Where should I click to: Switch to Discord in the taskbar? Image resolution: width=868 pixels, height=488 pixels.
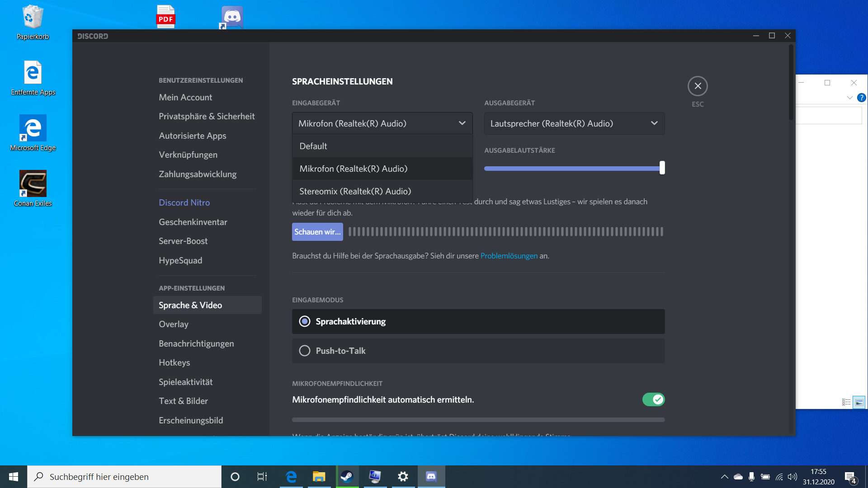click(x=431, y=477)
